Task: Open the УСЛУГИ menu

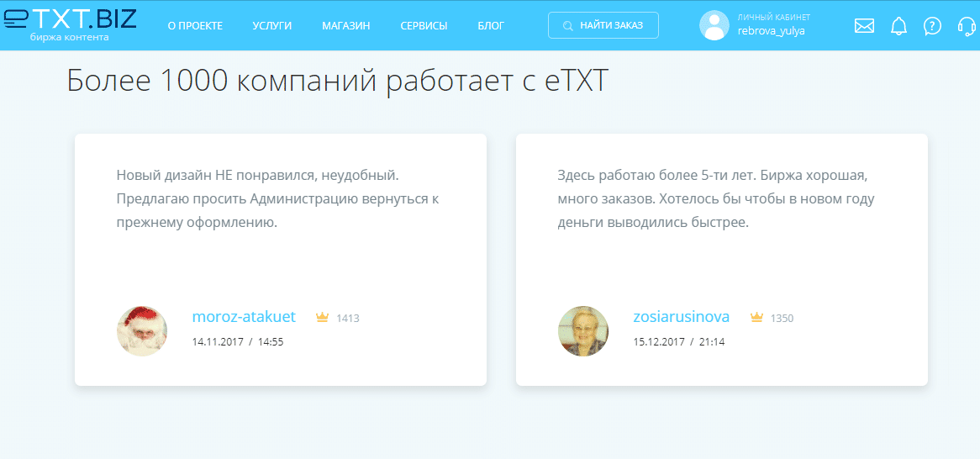Action: click(x=271, y=25)
